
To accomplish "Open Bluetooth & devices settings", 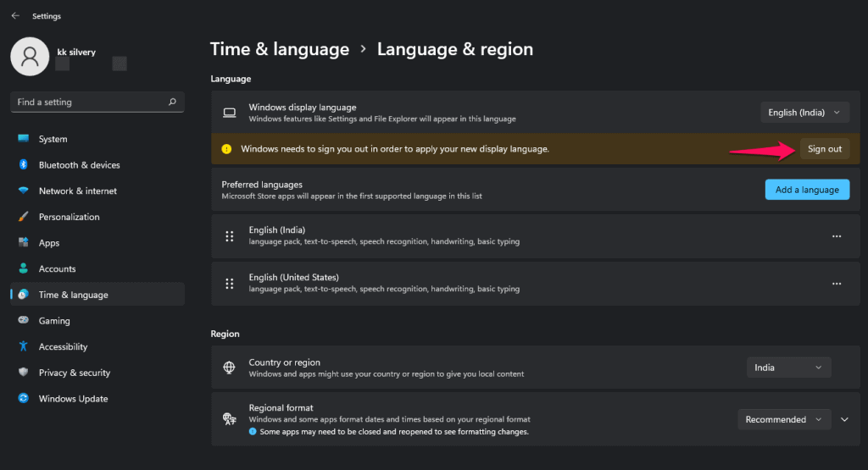I will tap(79, 165).
